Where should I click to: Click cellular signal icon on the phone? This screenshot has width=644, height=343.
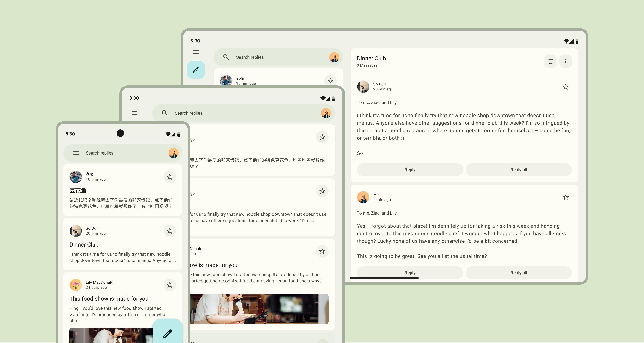pyautogui.click(x=173, y=134)
